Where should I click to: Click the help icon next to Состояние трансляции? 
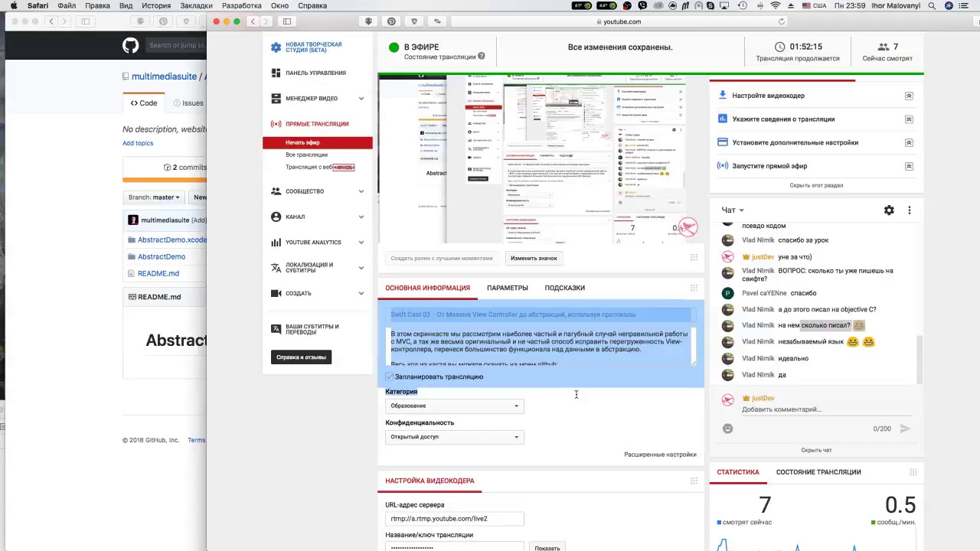point(482,57)
